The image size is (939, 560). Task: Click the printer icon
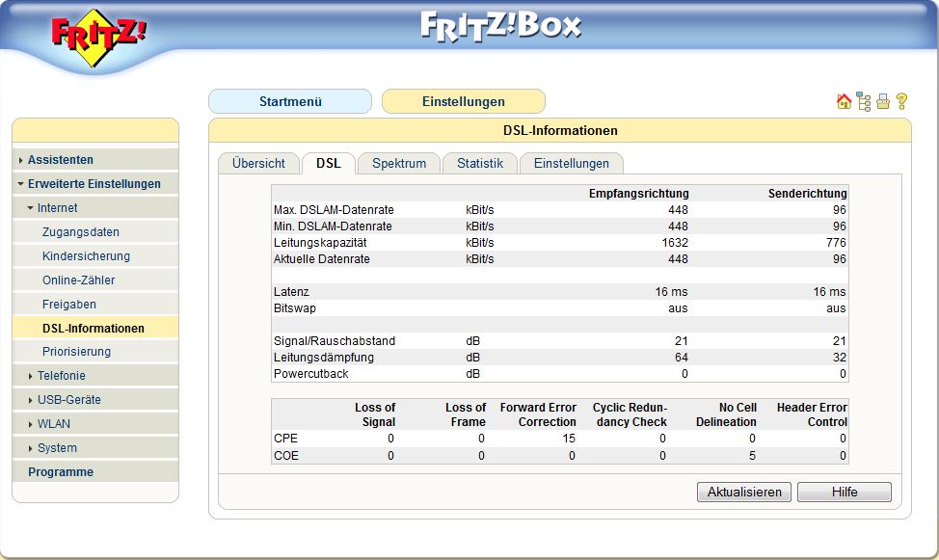(883, 102)
